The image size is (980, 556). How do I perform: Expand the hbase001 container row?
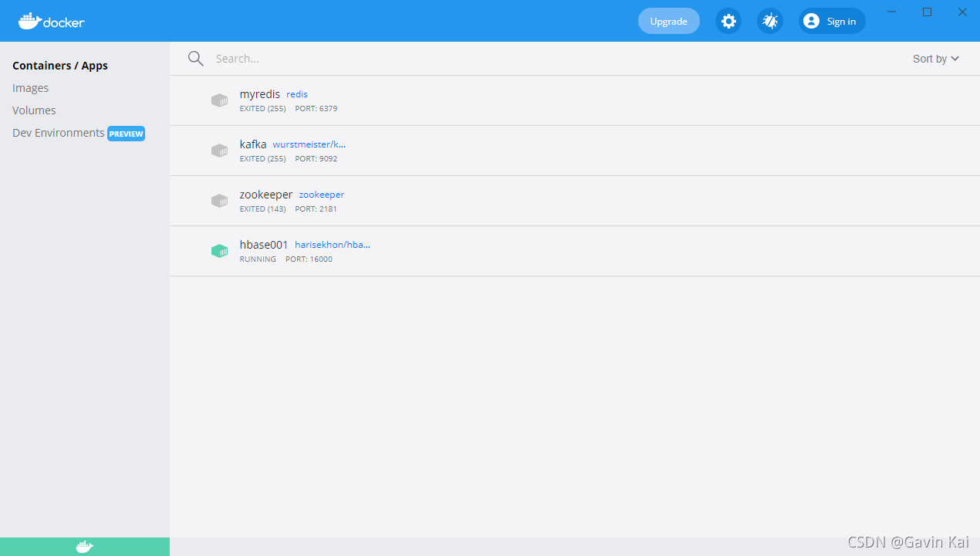(540, 251)
